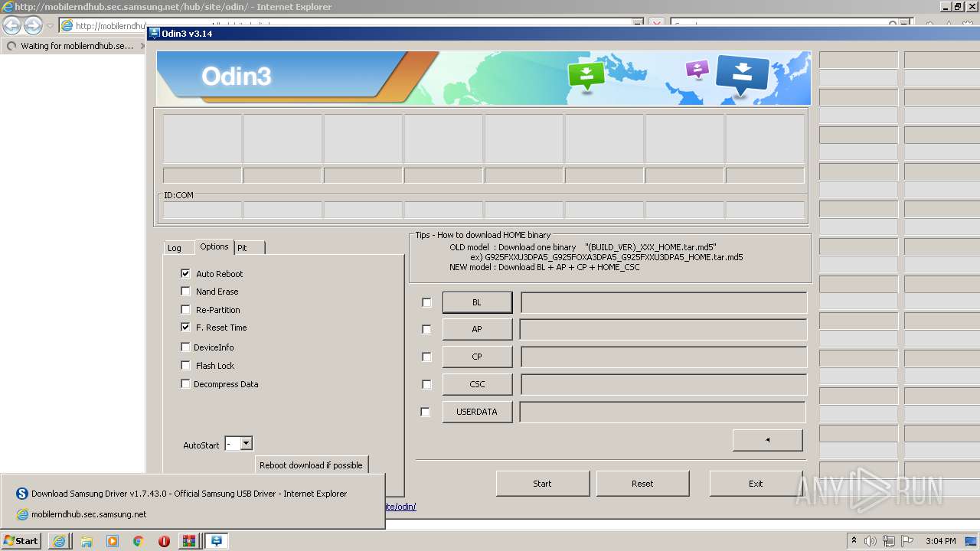
Task: Open Google Chrome from the taskbar
Action: [x=138, y=541]
